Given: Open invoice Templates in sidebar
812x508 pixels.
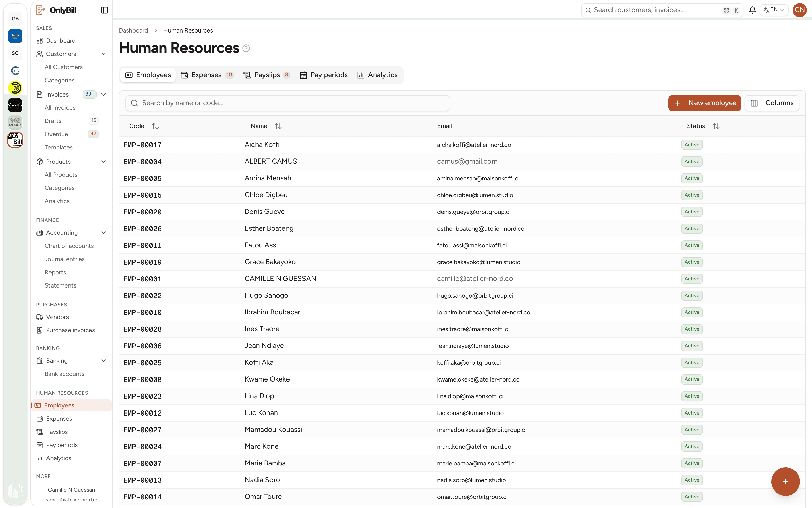Looking at the screenshot, I should point(58,148).
